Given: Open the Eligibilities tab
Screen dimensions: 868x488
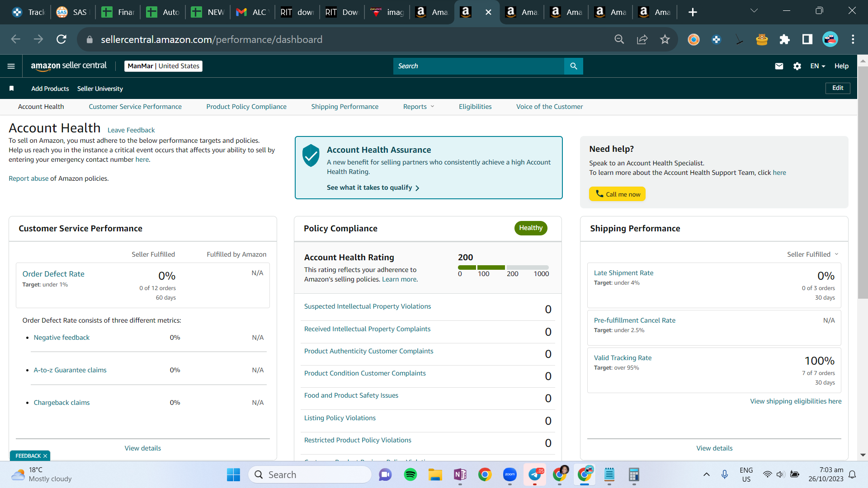Looking at the screenshot, I should [x=475, y=107].
